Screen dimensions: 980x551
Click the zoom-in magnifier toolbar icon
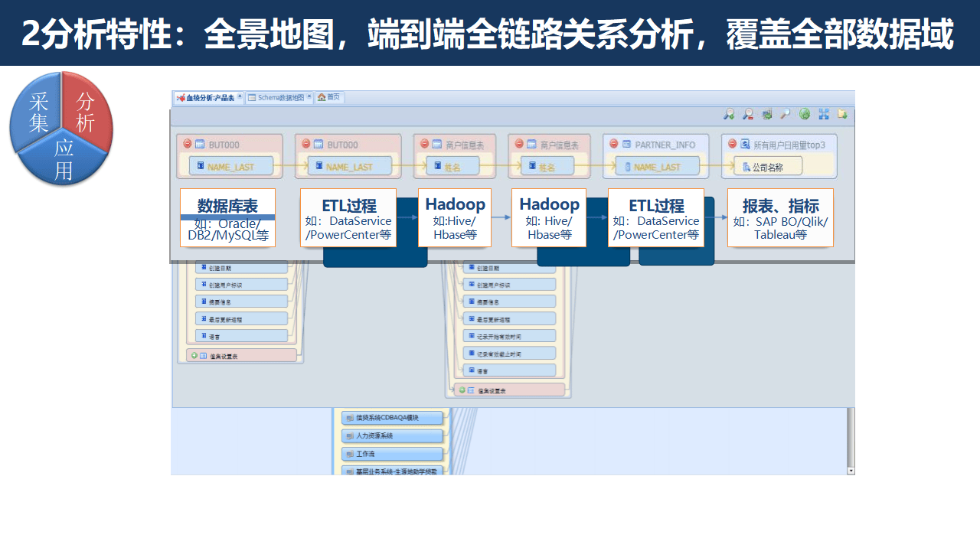coord(729,114)
